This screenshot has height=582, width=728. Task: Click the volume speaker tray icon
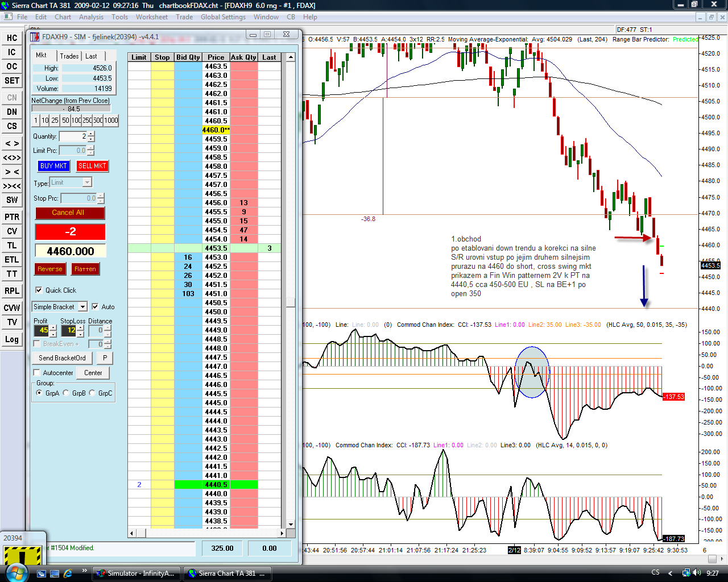[x=696, y=573]
